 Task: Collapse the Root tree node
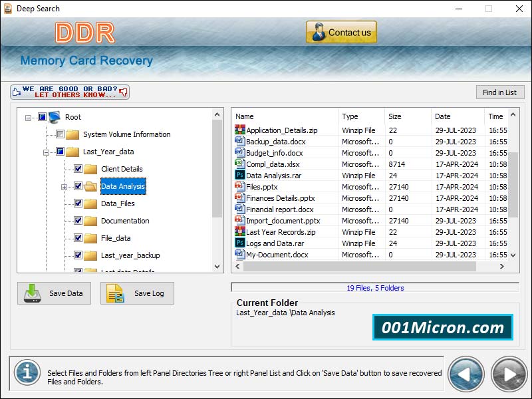(28, 118)
